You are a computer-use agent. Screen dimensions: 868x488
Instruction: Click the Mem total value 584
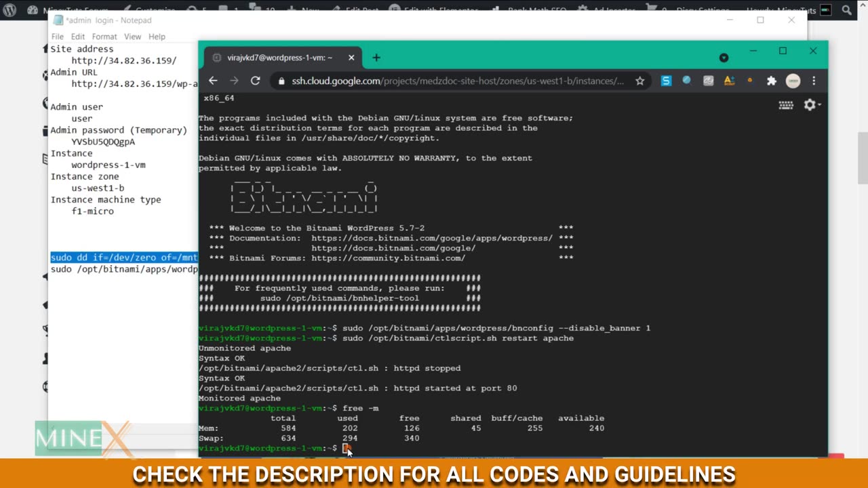point(288,428)
